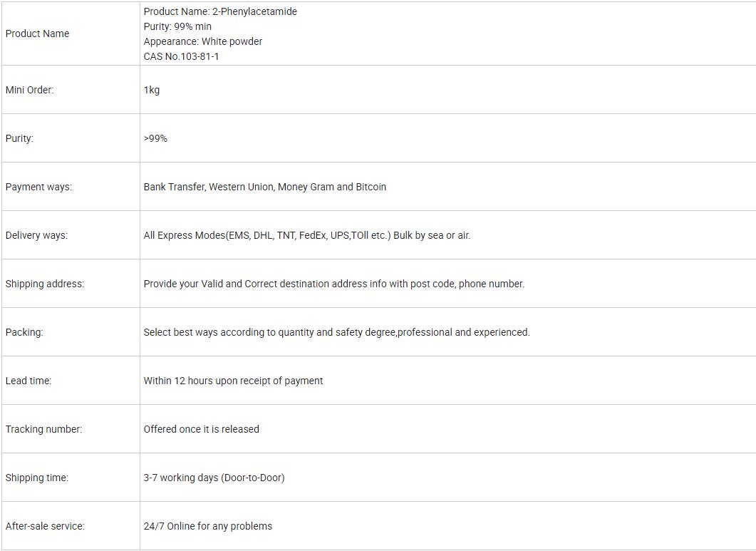This screenshot has width=756, height=551.
Task: Click the 'Appearance: White powder' line
Action: [x=202, y=41]
